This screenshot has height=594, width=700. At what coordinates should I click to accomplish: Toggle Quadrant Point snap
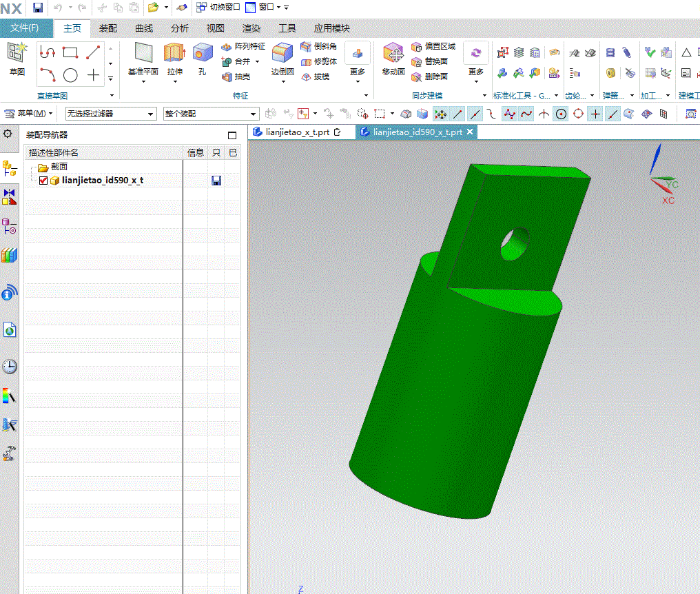pos(578,114)
